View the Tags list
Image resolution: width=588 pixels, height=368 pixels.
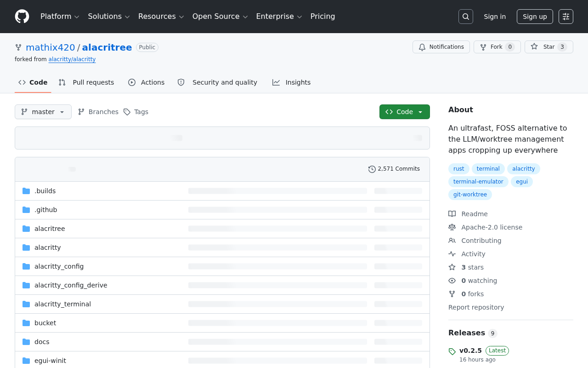click(136, 112)
